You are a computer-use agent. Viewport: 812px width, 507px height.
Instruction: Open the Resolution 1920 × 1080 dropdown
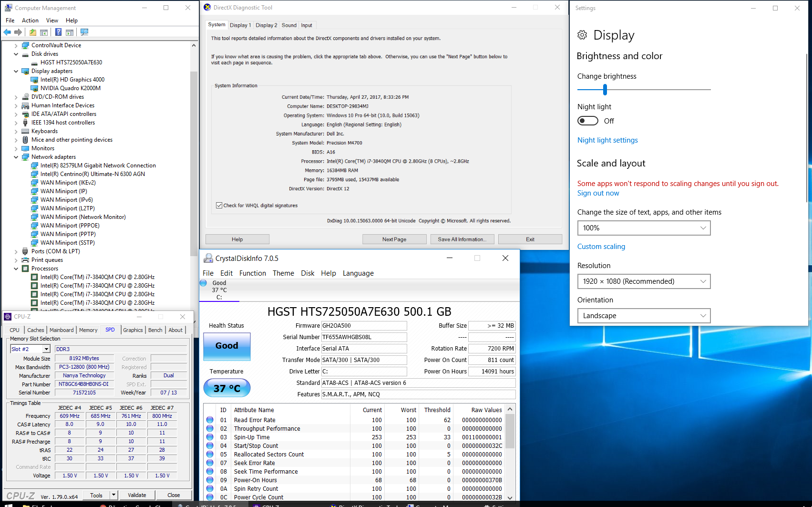644,281
